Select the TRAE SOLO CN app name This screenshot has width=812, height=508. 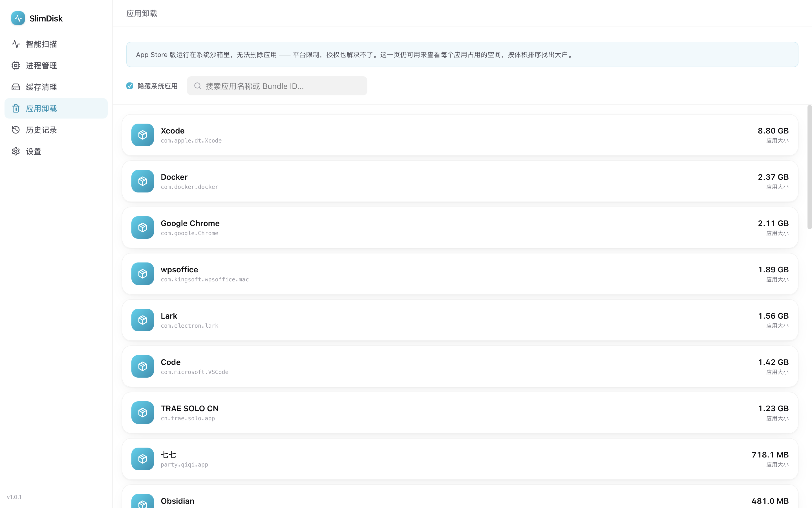coord(189,409)
